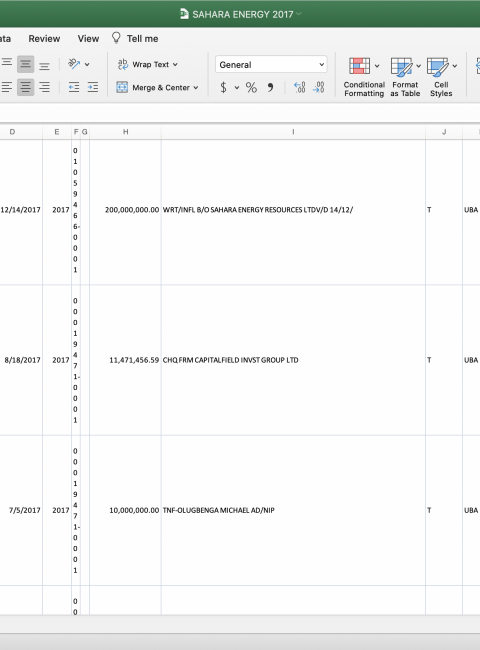The image size is (480, 650).
Task: Click Format as Table icon
Action: point(401,67)
